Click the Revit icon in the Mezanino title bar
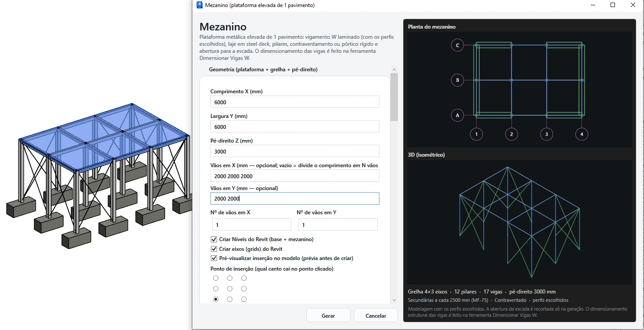 pos(199,5)
